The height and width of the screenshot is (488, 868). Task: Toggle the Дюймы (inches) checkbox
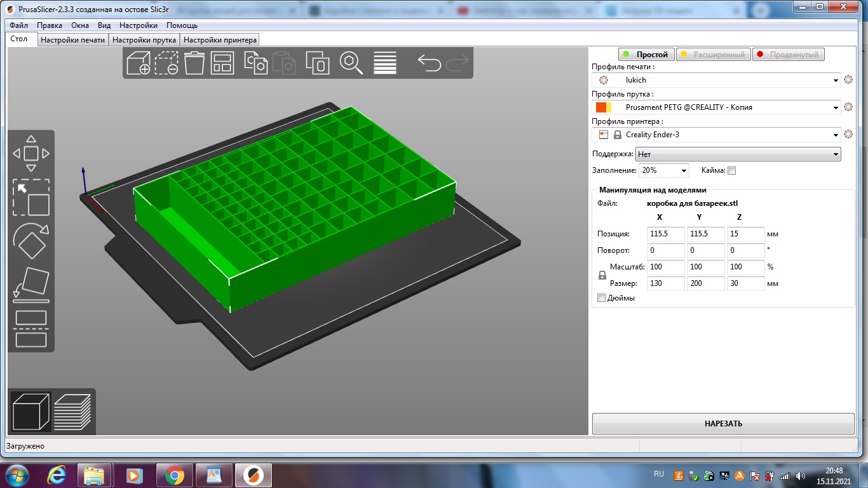(602, 298)
